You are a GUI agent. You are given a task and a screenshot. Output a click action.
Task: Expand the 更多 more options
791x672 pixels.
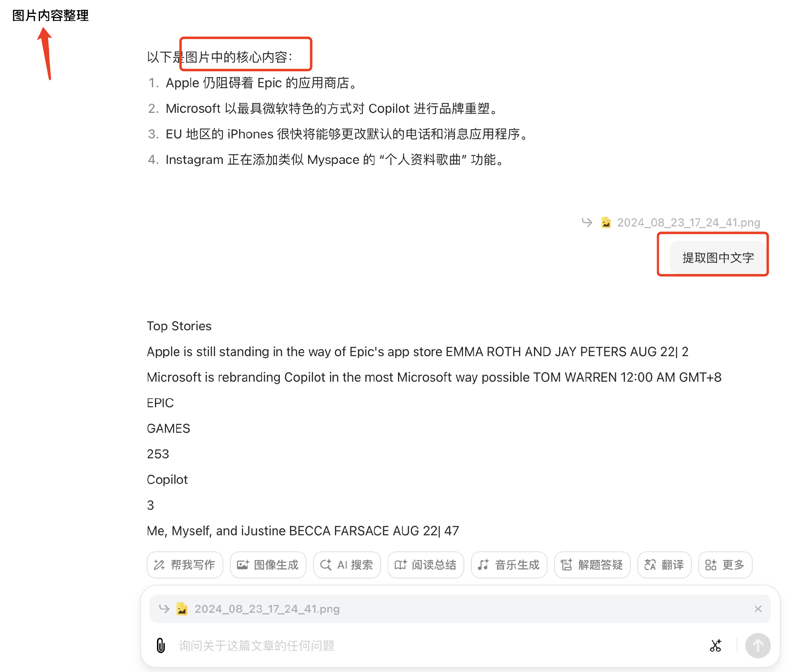[x=725, y=565]
